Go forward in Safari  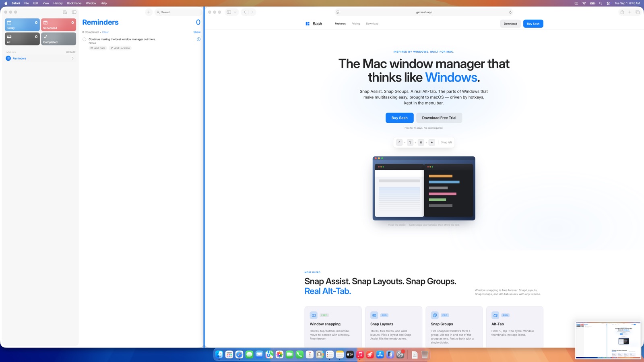click(x=252, y=12)
